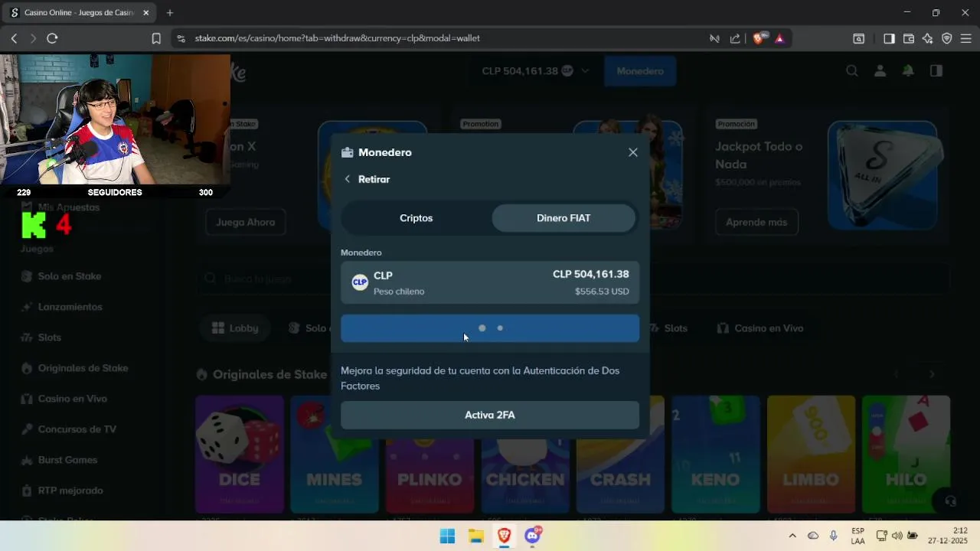
Task: Open a new browser tab
Action: click(x=170, y=12)
